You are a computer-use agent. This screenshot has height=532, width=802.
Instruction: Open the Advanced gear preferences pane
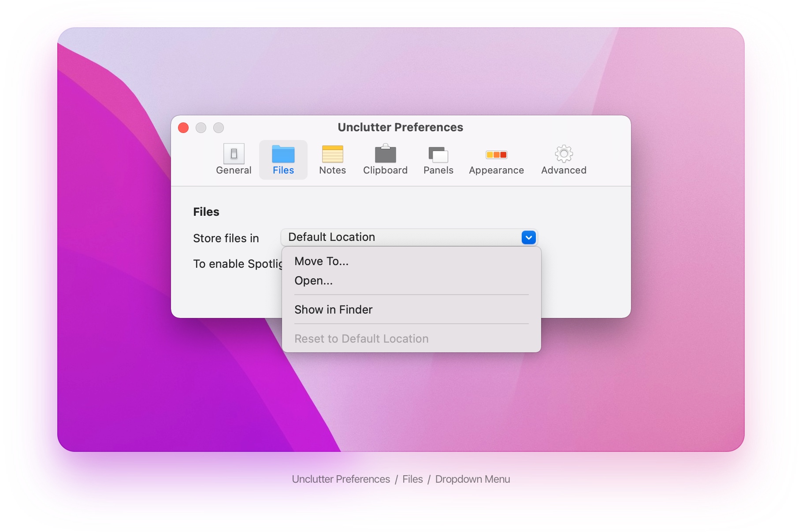[564, 159]
